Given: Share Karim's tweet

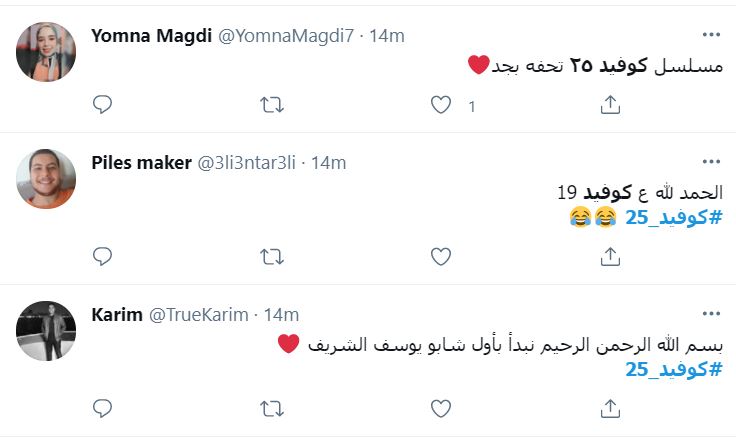Looking at the screenshot, I should (x=610, y=408).
